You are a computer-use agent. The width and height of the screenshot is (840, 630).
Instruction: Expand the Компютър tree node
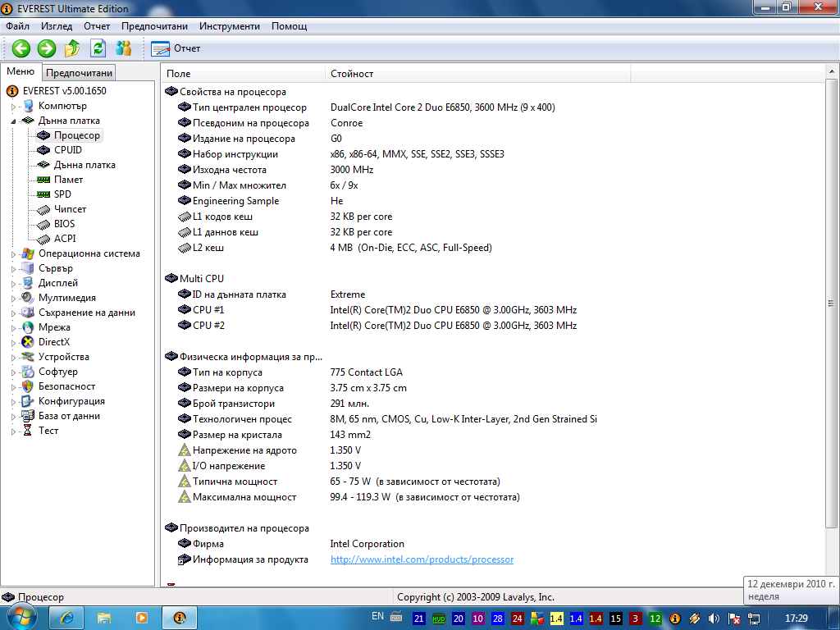pos(13,107)
